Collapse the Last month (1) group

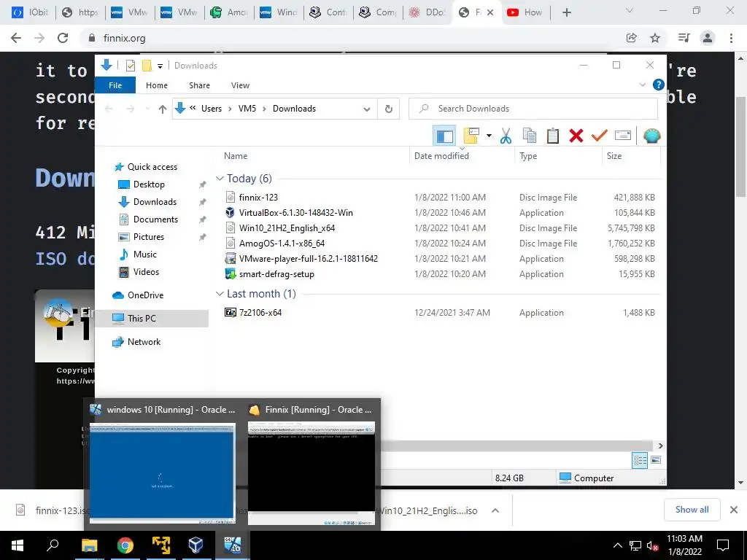click(x=220, y=294)
